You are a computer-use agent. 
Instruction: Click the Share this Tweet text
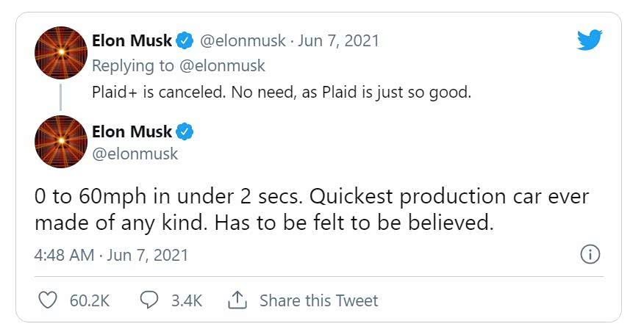pos(318,300)
